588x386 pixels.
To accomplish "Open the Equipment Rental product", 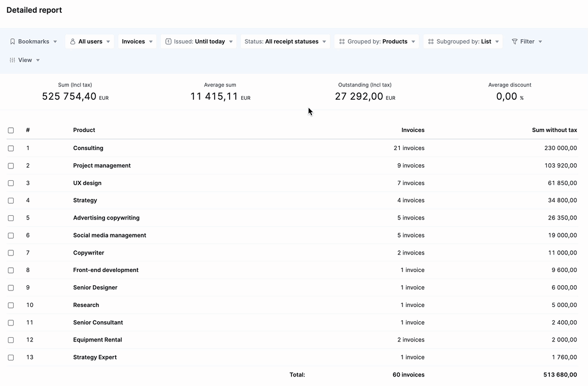I will pyautogui.click(x=98, y=340).
